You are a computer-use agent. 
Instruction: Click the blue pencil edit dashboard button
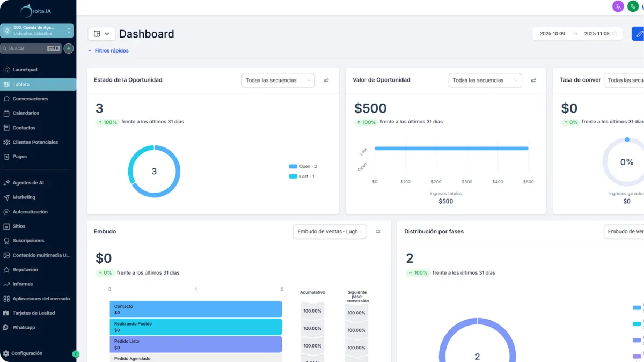(638, 33)
